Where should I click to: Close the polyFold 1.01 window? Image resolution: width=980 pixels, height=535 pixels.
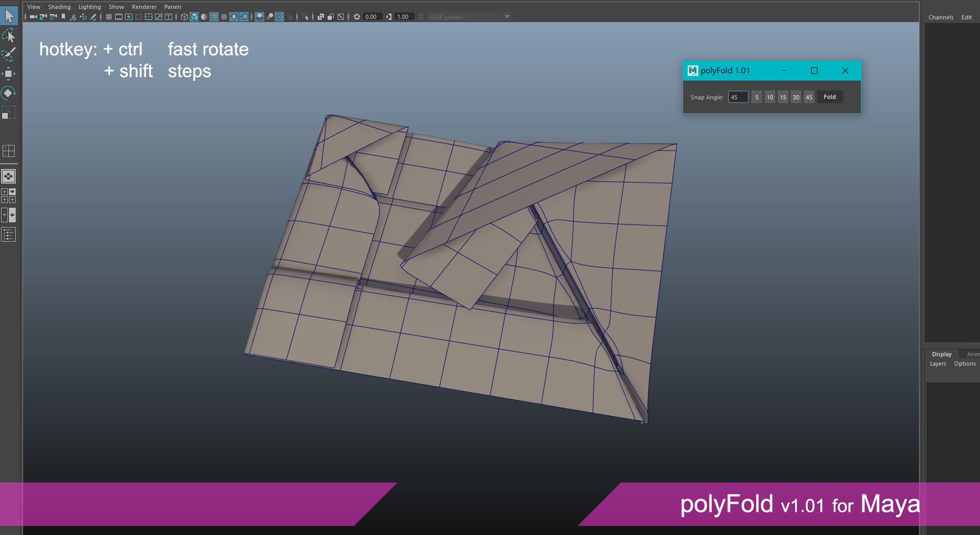[x=845, y=71]
